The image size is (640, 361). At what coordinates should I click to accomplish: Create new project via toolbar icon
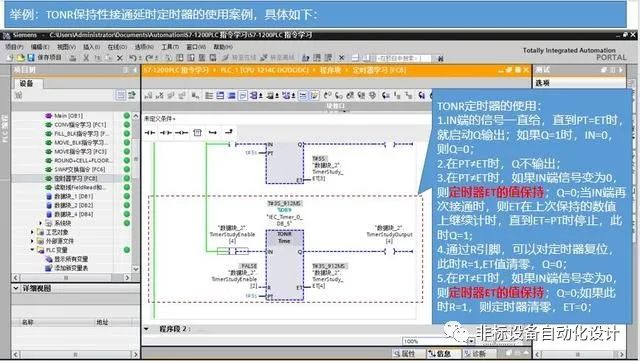click(10, 58)
